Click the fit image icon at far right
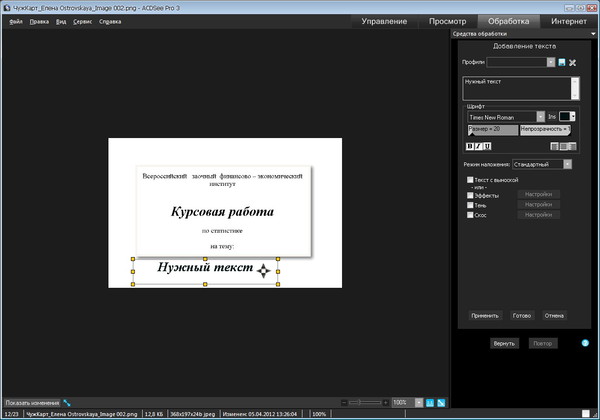This screenshot has width=600, height=420. coord(441,403)
